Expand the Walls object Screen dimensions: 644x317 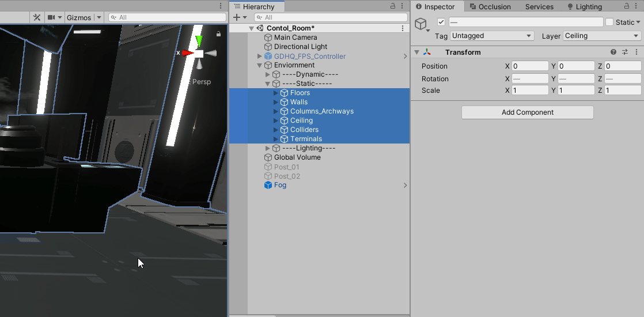(276, 102)
